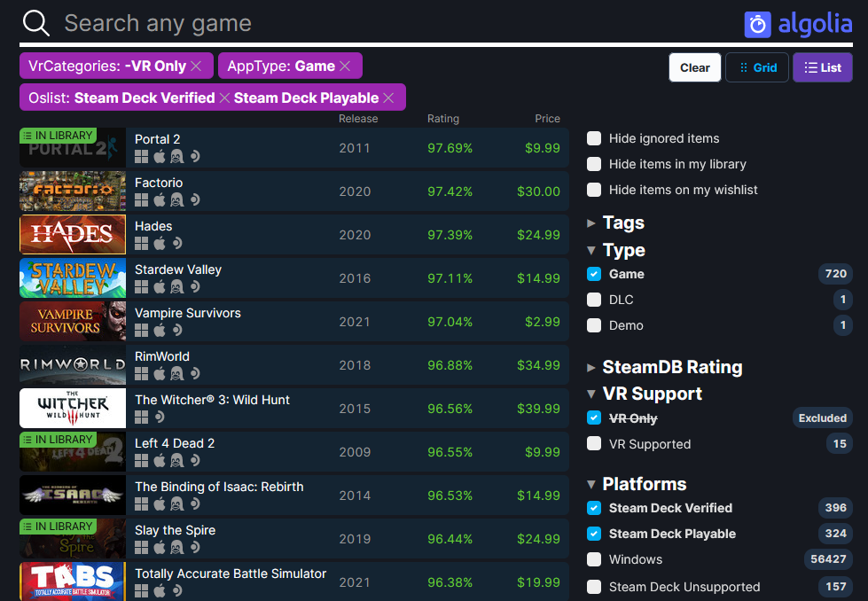Viewport: 868px width, 601px height.
Task: Click the Apple icon under Hades
Action: click(x=160, y=244)
